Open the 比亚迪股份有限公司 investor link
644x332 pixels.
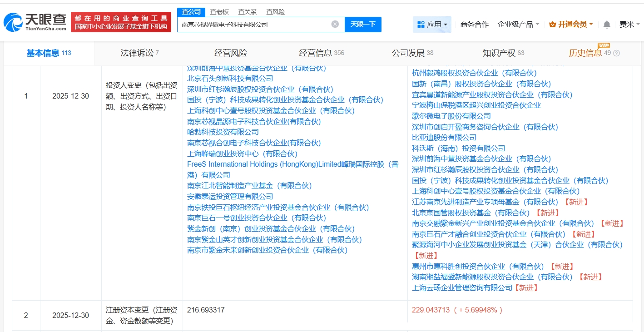coord(444,138)
